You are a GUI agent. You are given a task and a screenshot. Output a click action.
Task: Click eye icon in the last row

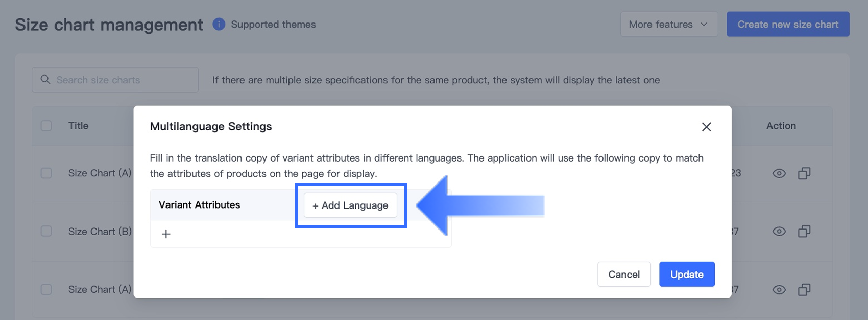(779, 290)
